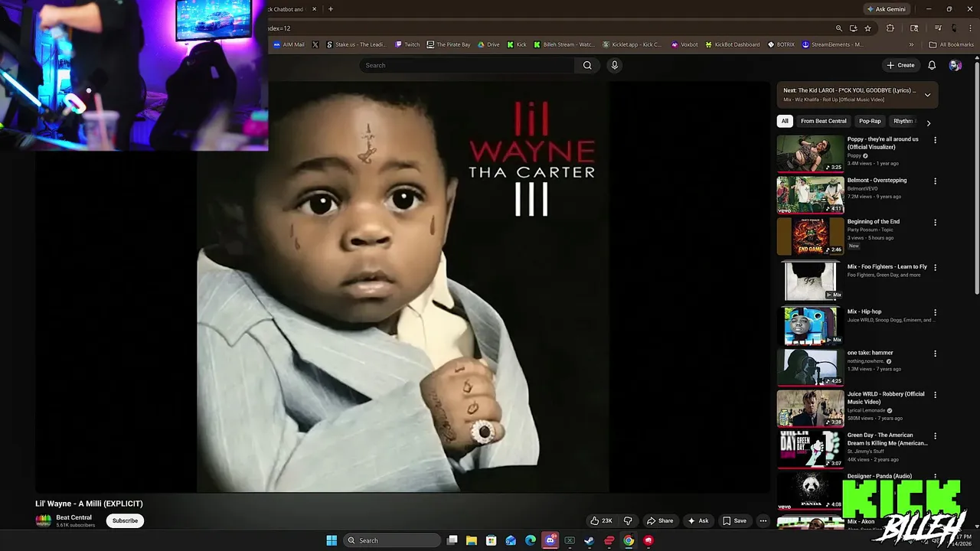
Task: Click the Tha Carter III video player
Action: [x=403, y=286]
